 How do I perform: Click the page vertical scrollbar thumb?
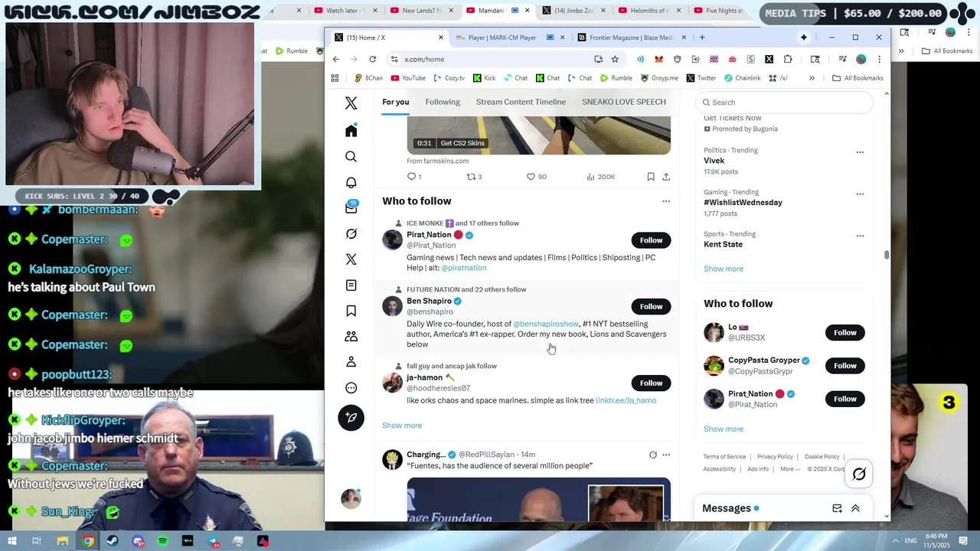(x=887, y=255)
